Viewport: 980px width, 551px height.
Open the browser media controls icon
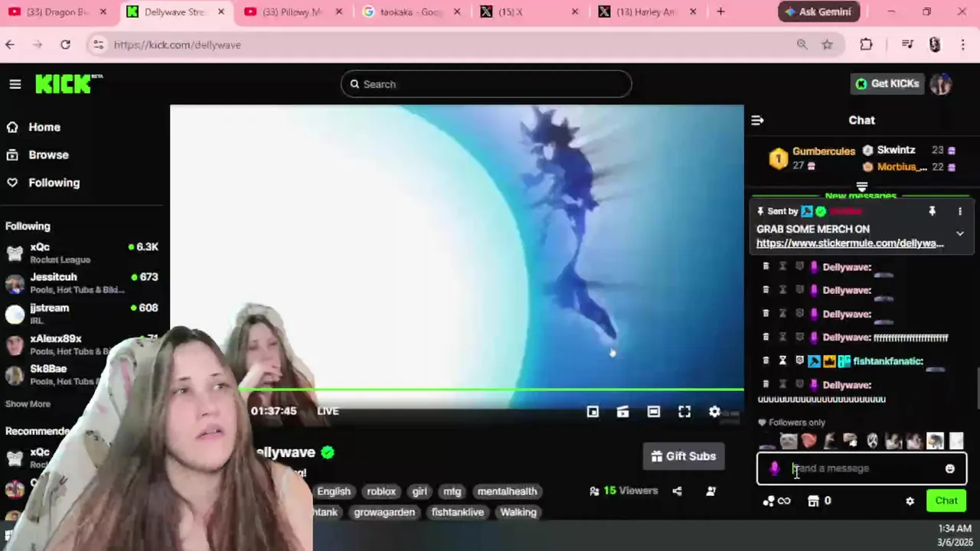click(x=907, y=44)
